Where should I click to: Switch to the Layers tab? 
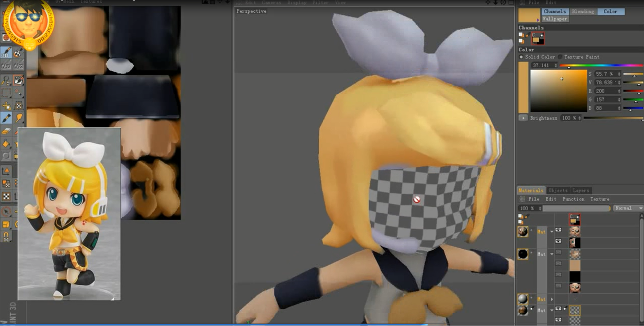581,190
